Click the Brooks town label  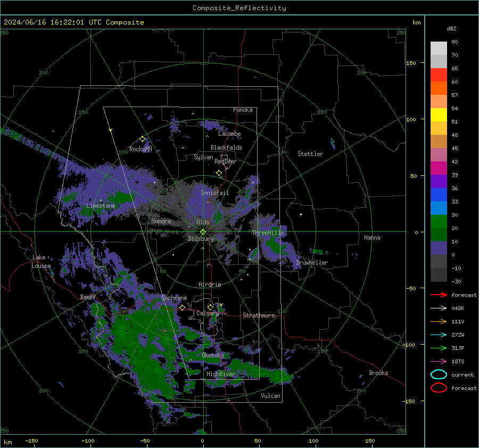point(378,373)
